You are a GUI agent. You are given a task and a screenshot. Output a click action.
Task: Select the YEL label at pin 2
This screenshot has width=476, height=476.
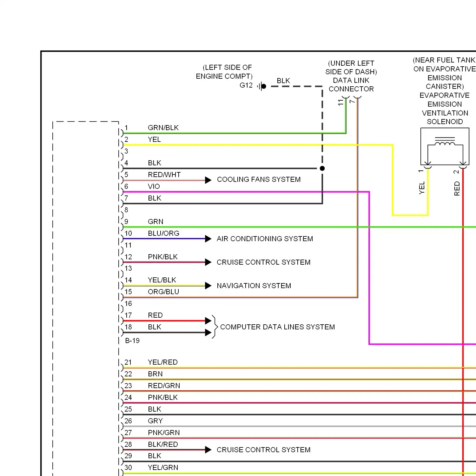tap(154, 139)
